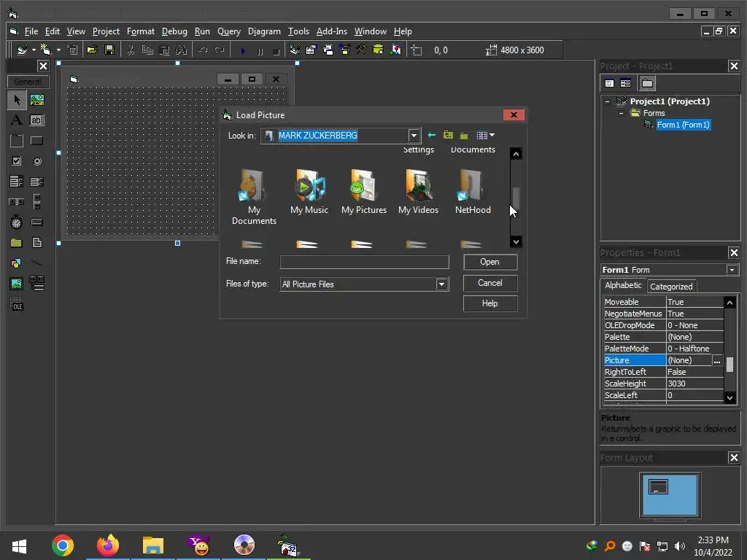747x560 pixels.
Task: Open the Add-Ins menu
Action: pyautogui.click(x=332, y=31)
